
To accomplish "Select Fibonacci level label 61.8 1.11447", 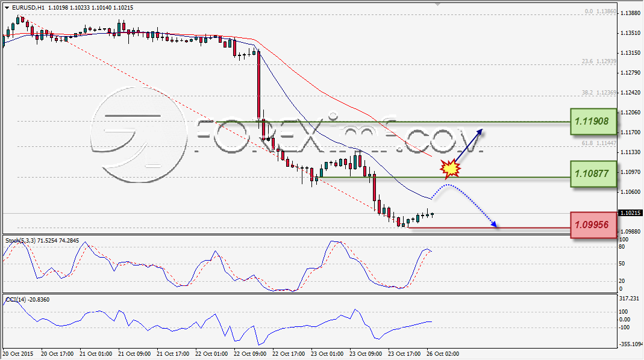I will tap(599, 143).
